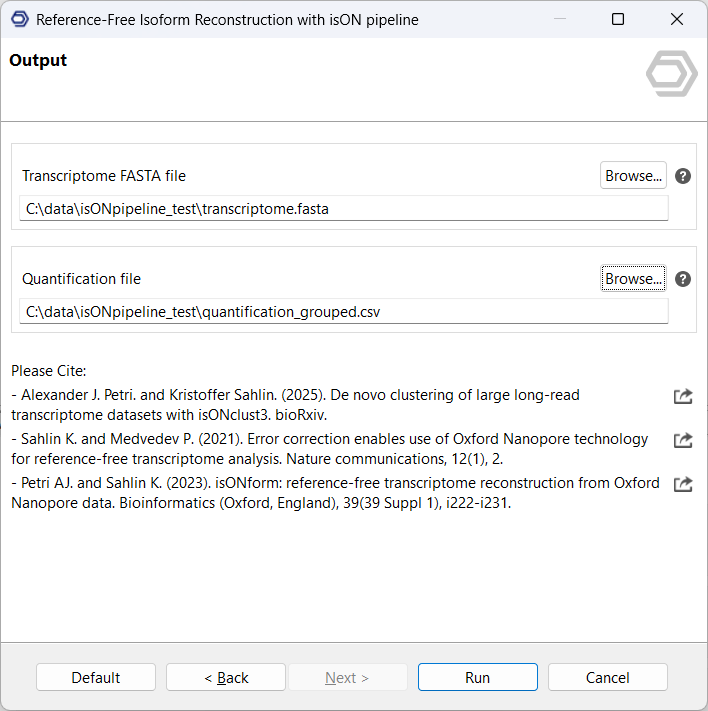
Task: Click the greyed-out Next button
Action: pos(347,678)
